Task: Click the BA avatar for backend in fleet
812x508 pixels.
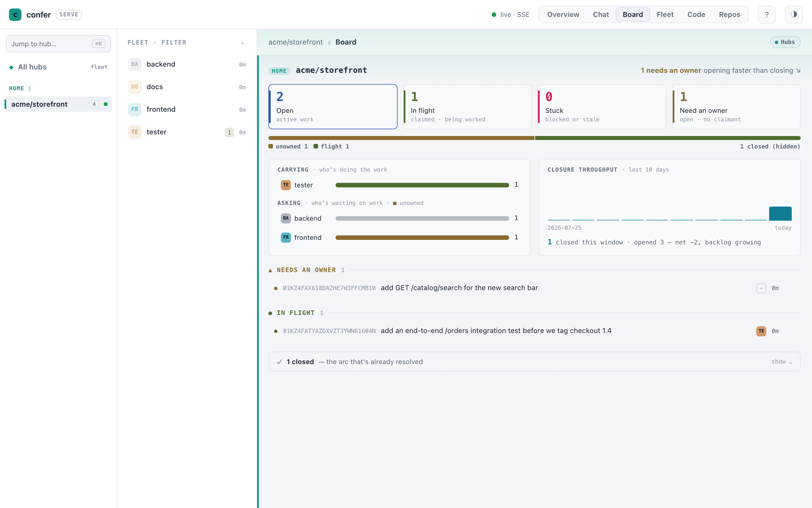Action: [x=134, y=64]
